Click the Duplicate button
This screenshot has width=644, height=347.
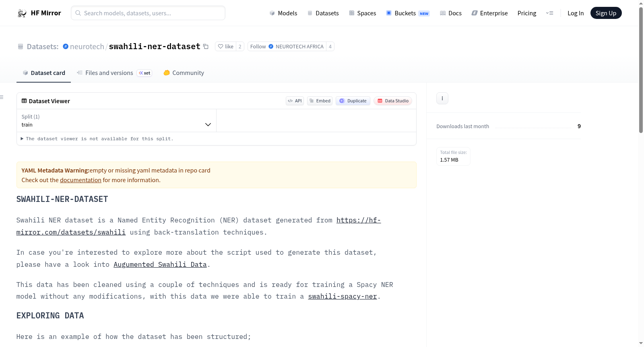[x=353, y=101]
